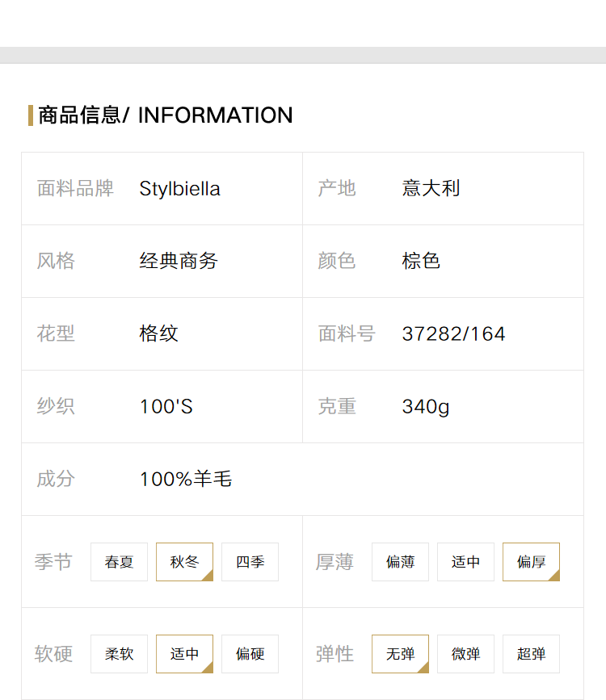The image size is (606, 700).
Task: Select 柔软 softness option
Action: coord(119,653)
